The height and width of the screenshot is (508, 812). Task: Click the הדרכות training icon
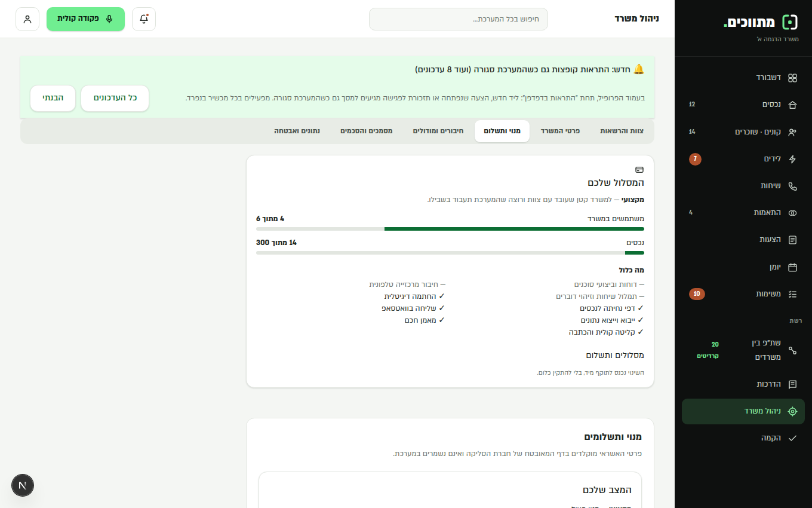coord(792,384)
